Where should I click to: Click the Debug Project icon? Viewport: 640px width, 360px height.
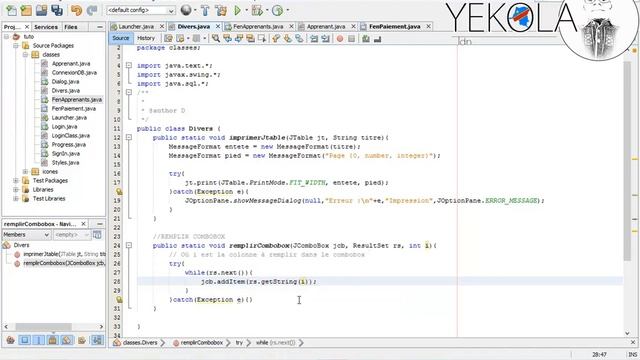tap(257, 10)
